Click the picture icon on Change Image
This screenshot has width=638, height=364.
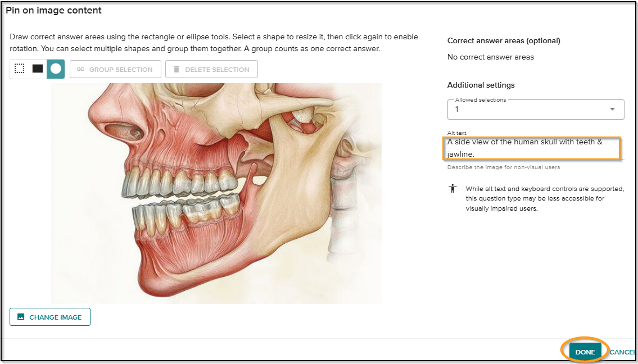21,317
